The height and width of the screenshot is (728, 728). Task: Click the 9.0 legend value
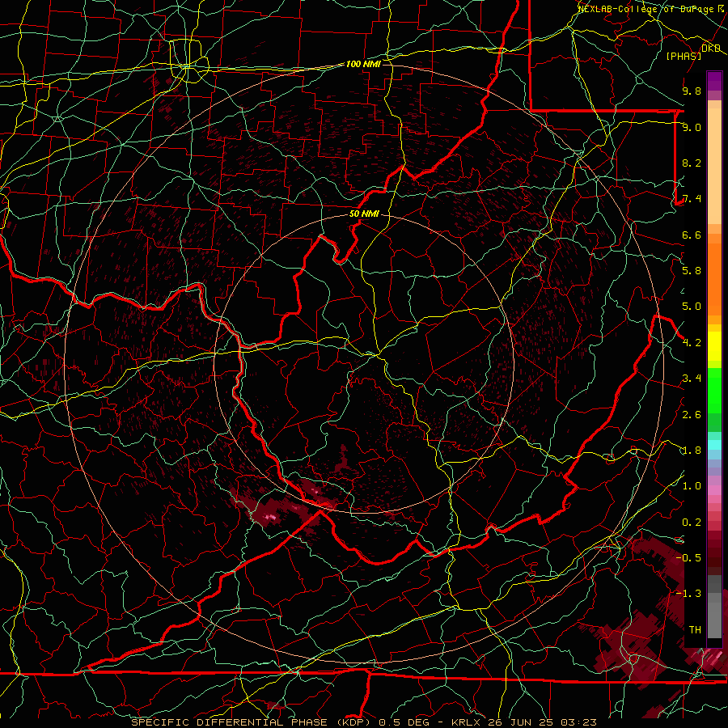692,127
